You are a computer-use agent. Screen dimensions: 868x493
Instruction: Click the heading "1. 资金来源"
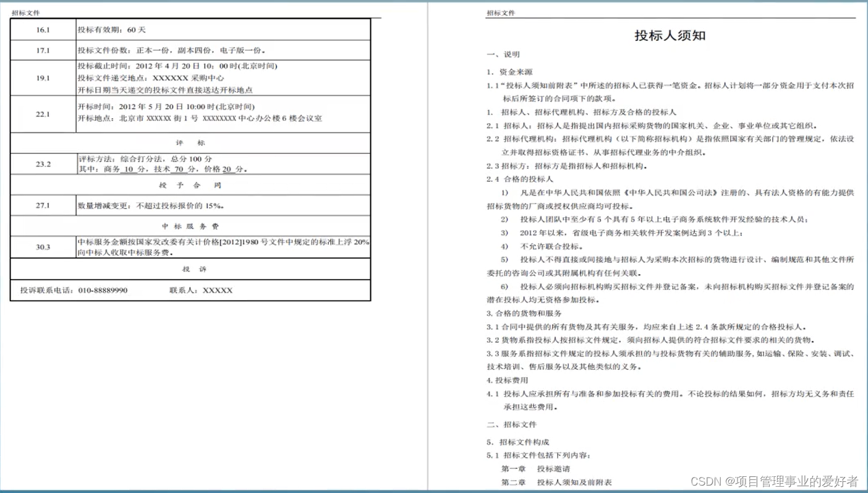(x=509, y=72)
